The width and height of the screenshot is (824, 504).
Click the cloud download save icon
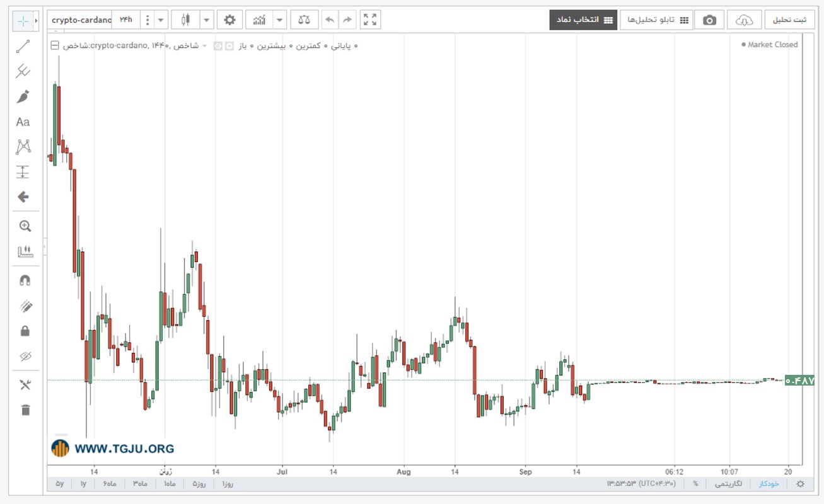pos(745,20)
